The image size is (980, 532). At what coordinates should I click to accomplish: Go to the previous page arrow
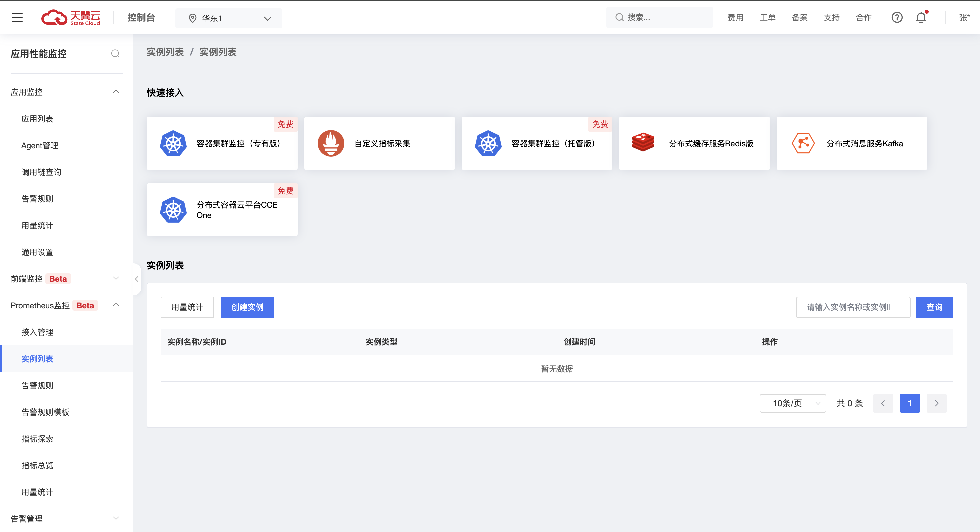pyautogui.click(x=883, y=403)
